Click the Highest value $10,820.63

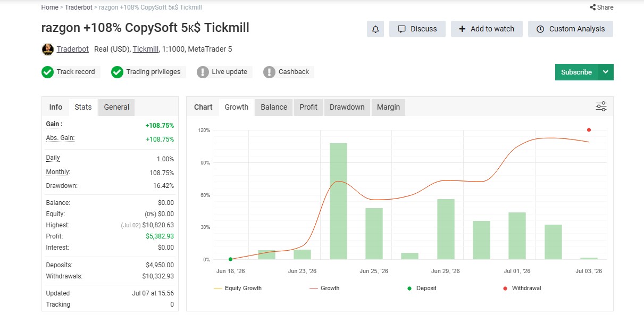click(x=158, y=225)
